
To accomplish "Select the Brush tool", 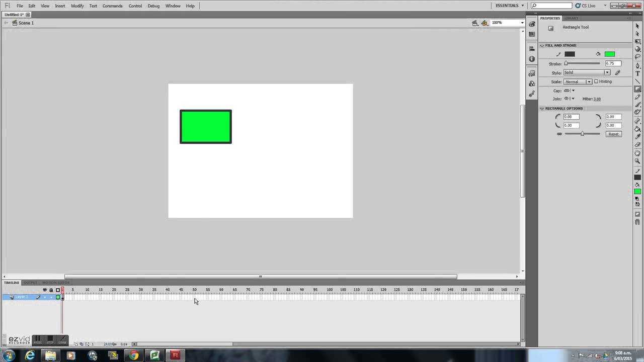I will [x=637, y=104].
